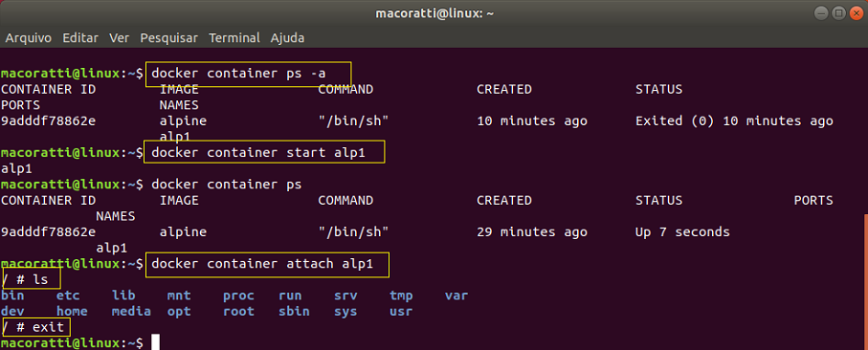Click the blinking cursor at last prompt
868x350 pixels.
[x=156, y=342]
